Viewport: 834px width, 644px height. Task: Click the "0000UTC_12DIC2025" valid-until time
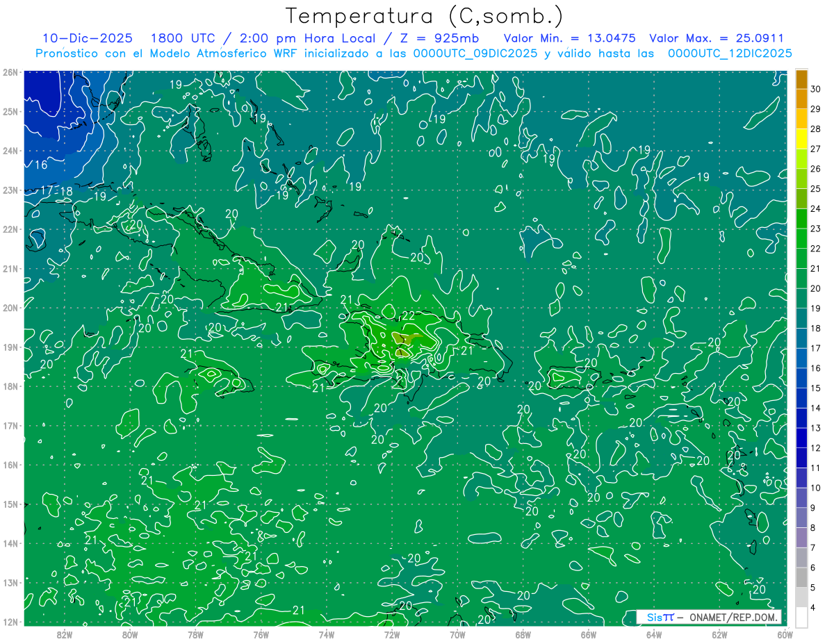tap(730, 53)
